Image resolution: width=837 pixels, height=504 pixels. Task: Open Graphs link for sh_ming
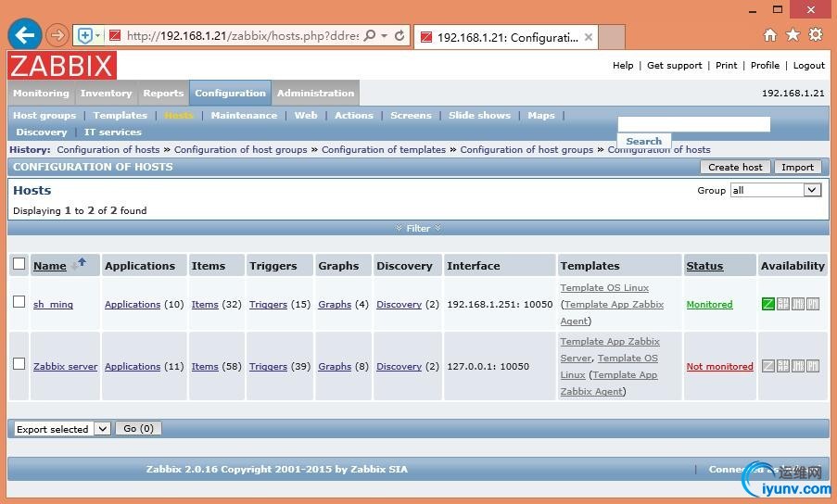coord(335,304)
